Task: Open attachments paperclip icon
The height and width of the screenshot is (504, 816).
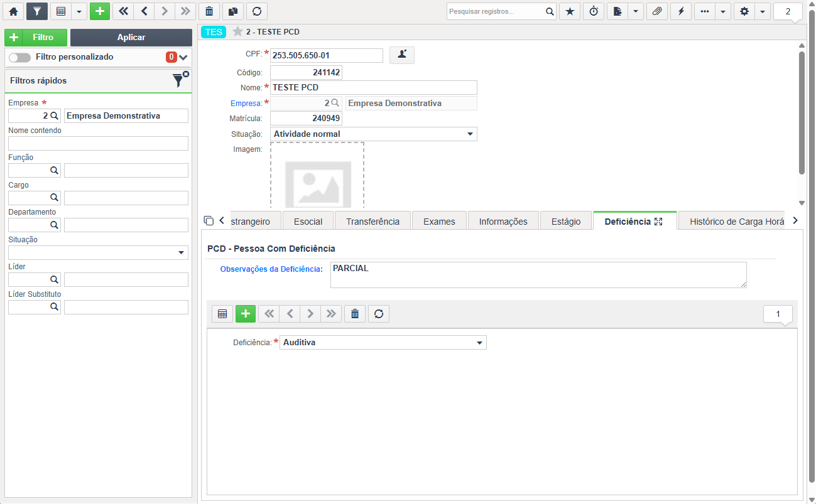Action: pos(657,11)
